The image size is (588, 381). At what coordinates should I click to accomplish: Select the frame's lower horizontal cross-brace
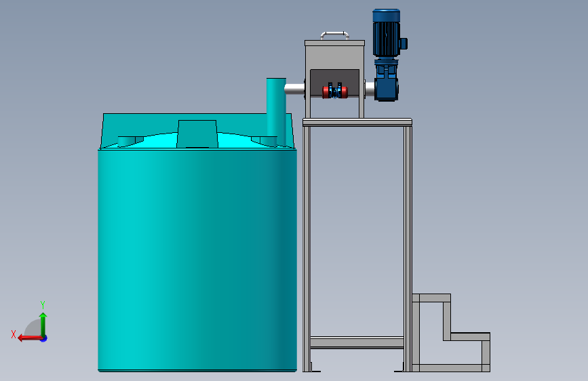(357, 342)
